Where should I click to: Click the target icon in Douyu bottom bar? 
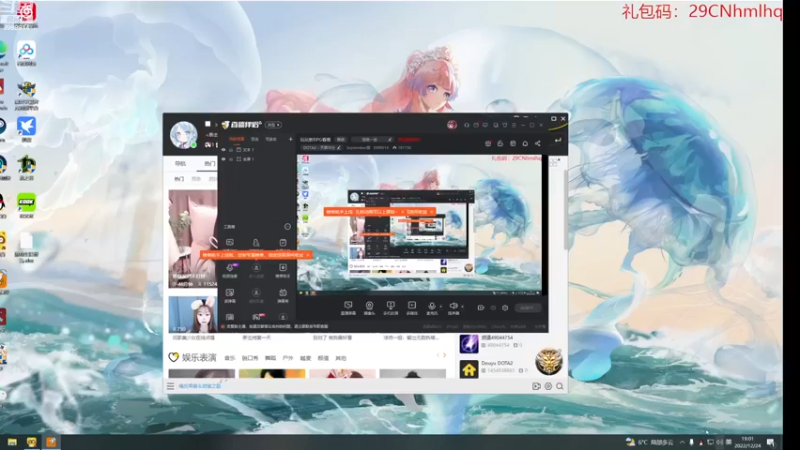coord(548,386)
